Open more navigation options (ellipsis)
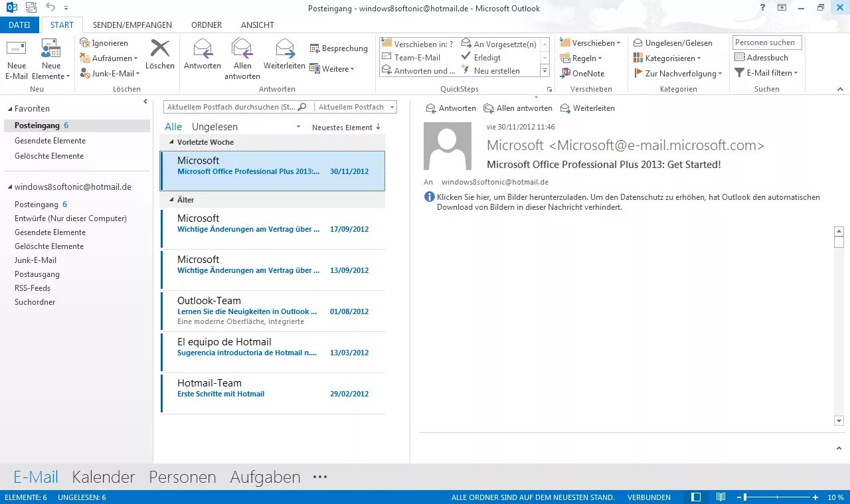850x504 pixels. coord(320,477)
